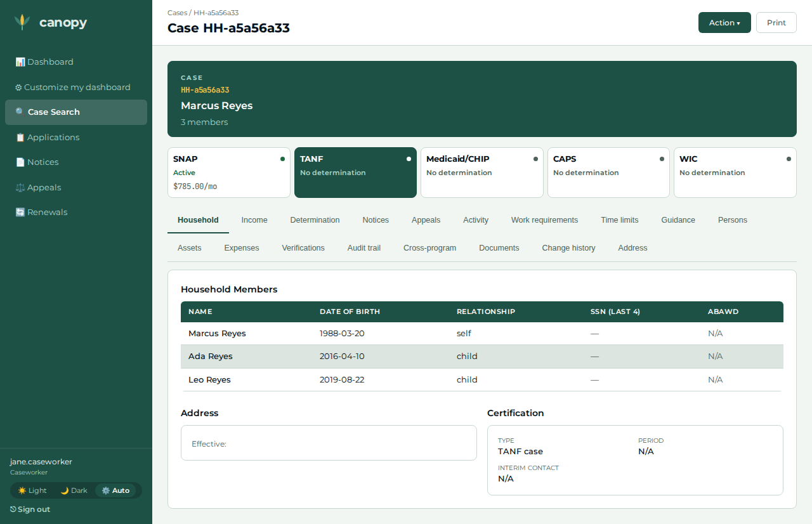Click the canopy wheat logo icon
The height and width of the screenshot is (524, 812).
[x=22, y=22]
